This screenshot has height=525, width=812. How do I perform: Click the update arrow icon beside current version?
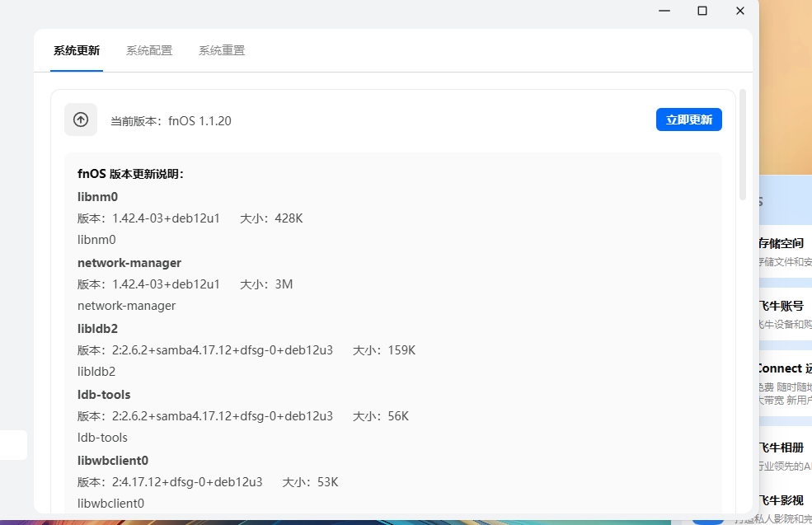pos(81,120)
